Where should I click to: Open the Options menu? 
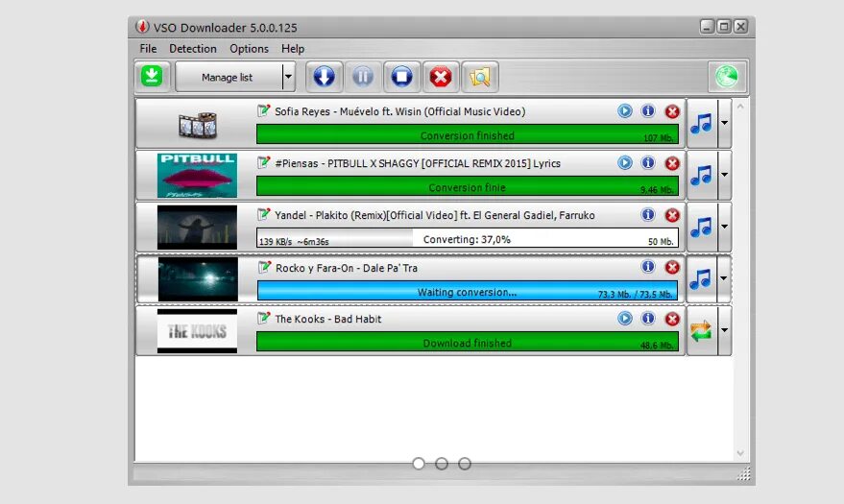tap(249, 48)
